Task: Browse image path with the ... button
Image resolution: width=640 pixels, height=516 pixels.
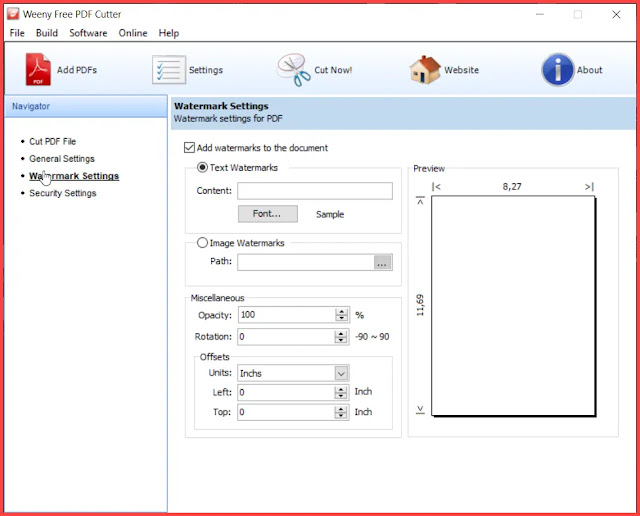Action: click(382, 262)
